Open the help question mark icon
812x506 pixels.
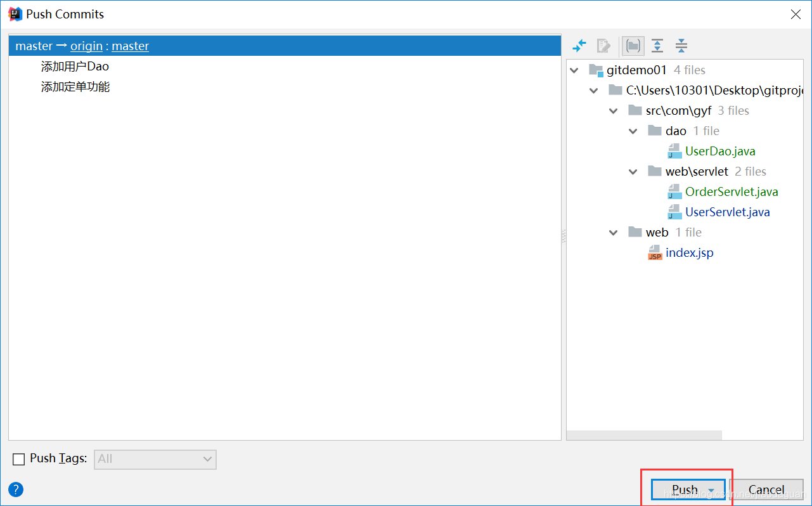[x=16, y=490]
